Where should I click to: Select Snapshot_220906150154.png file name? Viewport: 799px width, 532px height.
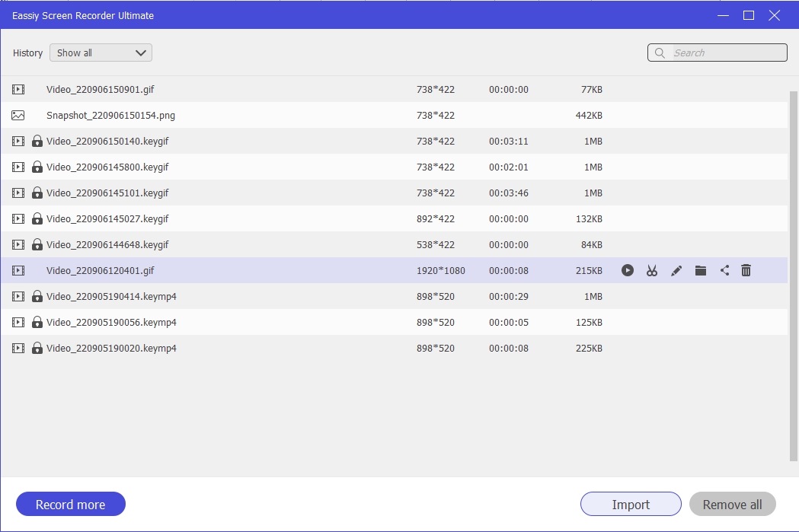tap(110, 116)
